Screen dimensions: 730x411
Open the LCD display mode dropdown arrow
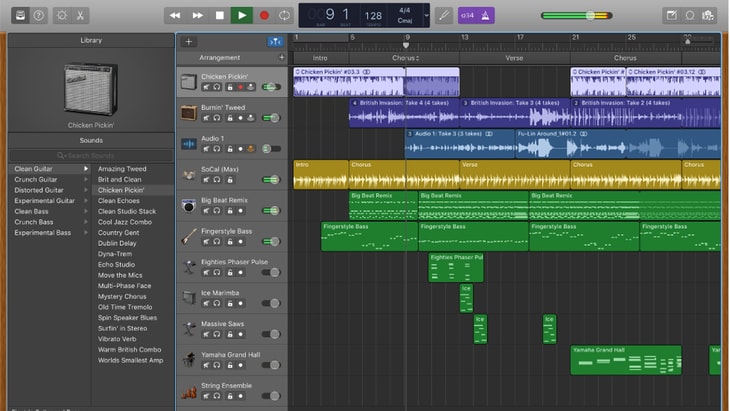pos(426,15)
